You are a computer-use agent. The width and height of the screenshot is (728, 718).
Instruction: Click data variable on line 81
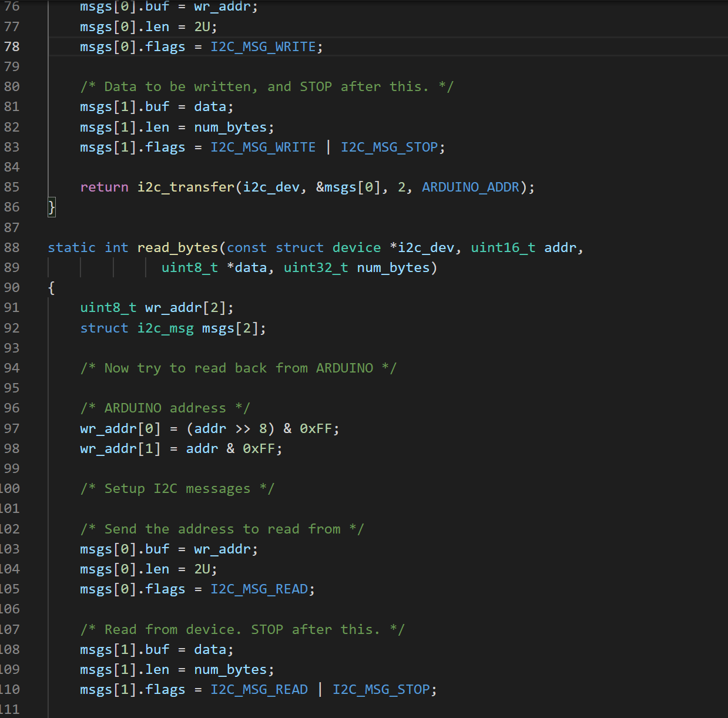tap(210, 106)
